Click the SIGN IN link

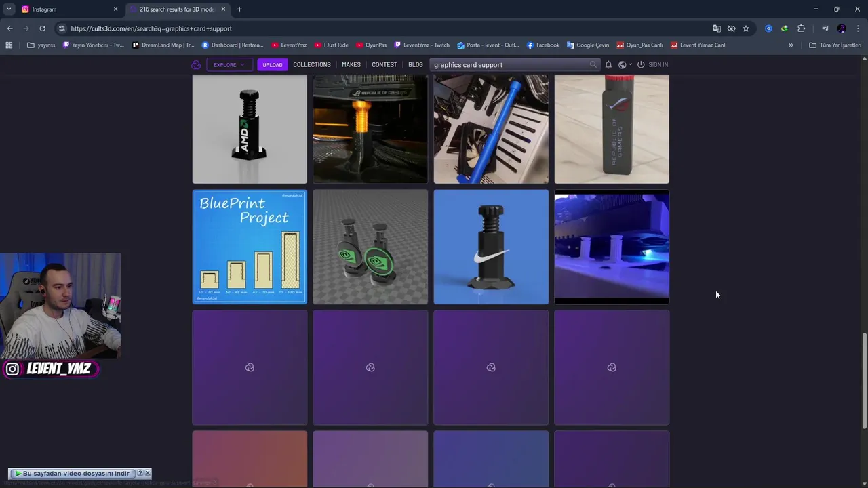pyautogui.click(x=652, y=65)
